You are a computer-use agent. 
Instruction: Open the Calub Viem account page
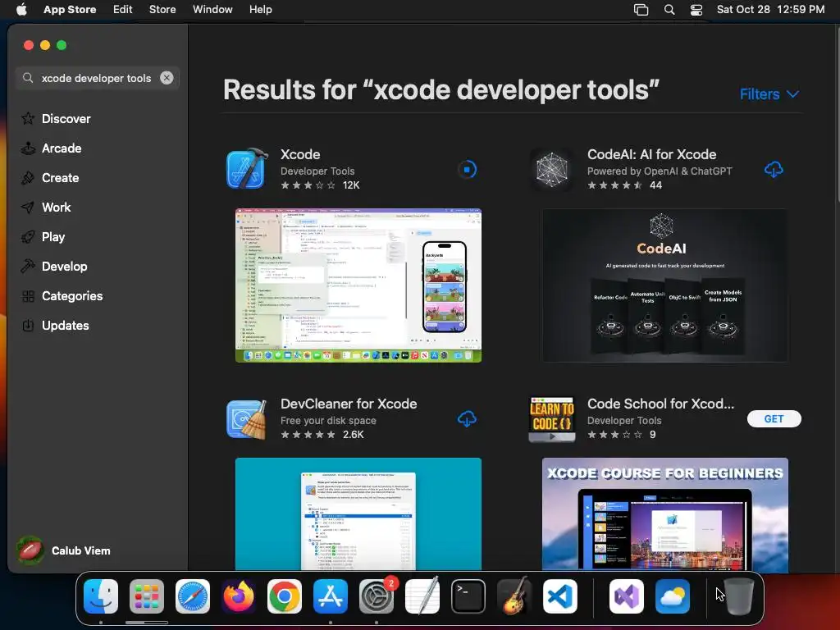click(64, 550)
